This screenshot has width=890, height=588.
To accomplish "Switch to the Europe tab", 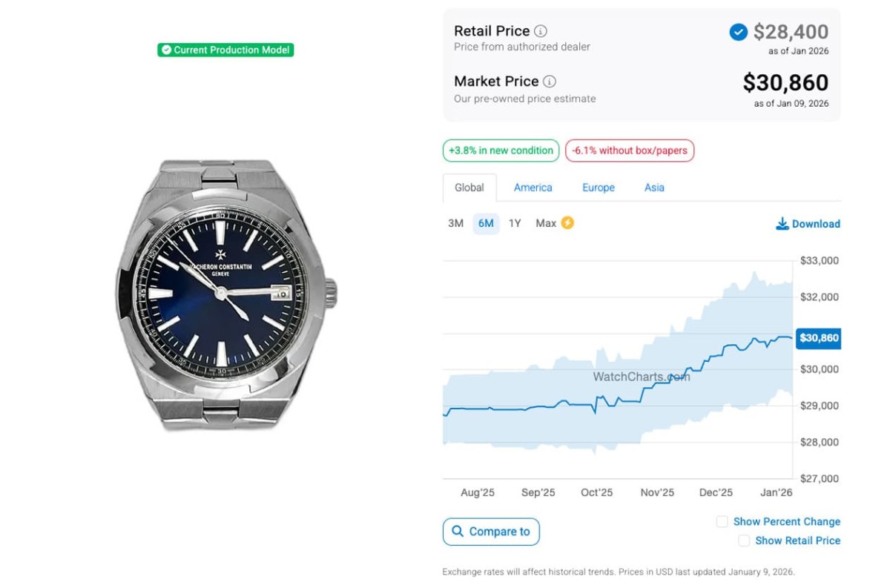I will [598, 188].
